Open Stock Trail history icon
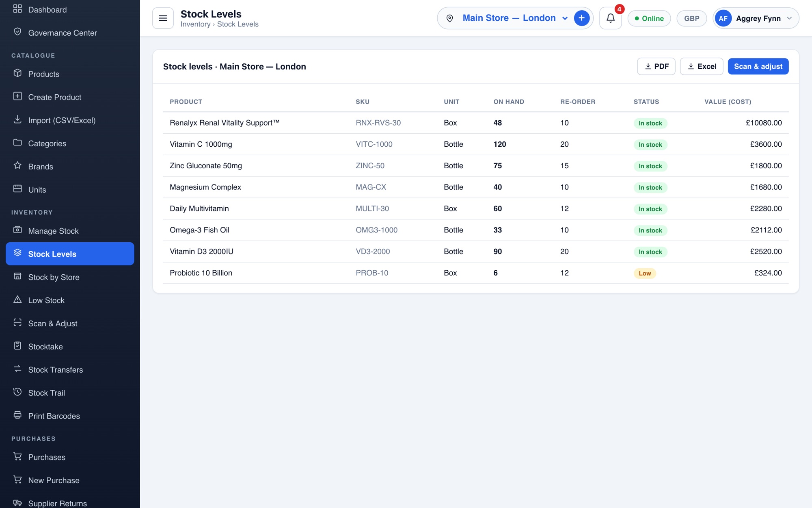The height and width of the screenshot is (508, 812). [17, 392]
